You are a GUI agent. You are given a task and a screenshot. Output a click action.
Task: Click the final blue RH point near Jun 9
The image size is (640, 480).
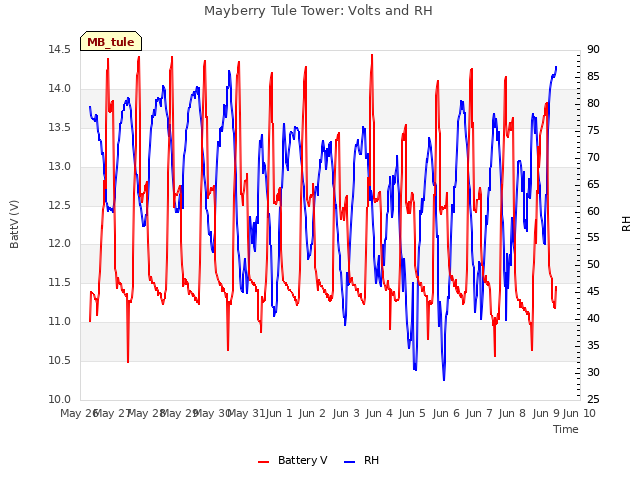point(556,67)
